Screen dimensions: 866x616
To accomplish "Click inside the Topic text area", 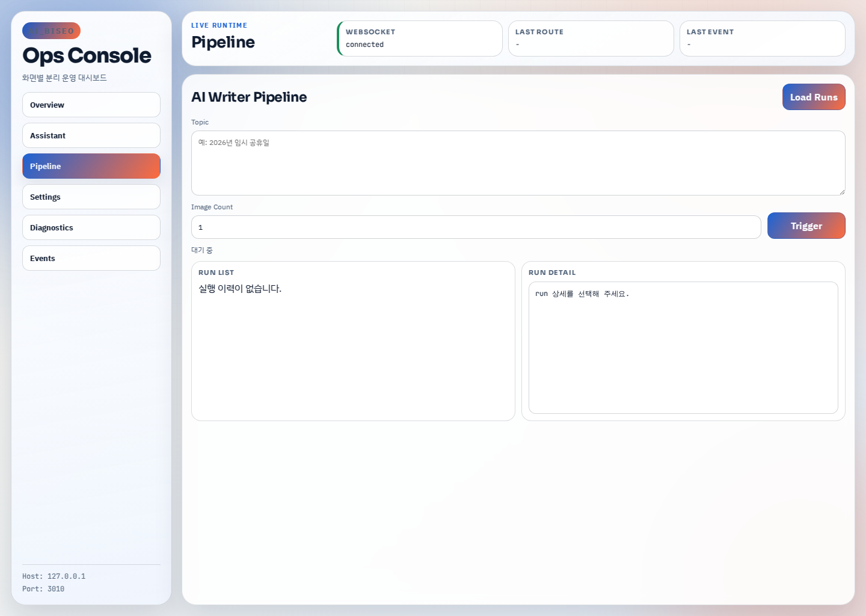I will tap(518, 162).
